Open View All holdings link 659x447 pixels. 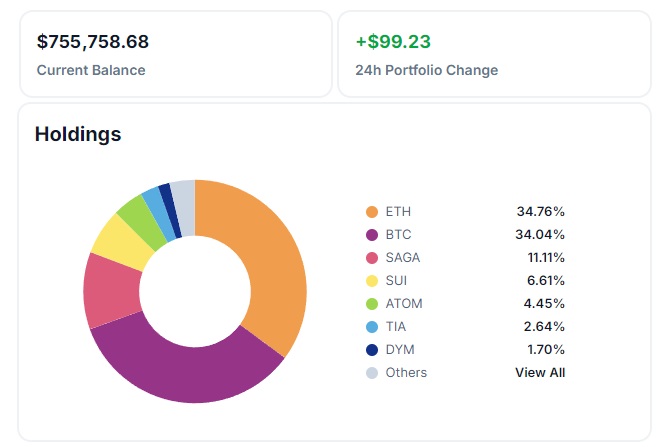click(540, 373)
